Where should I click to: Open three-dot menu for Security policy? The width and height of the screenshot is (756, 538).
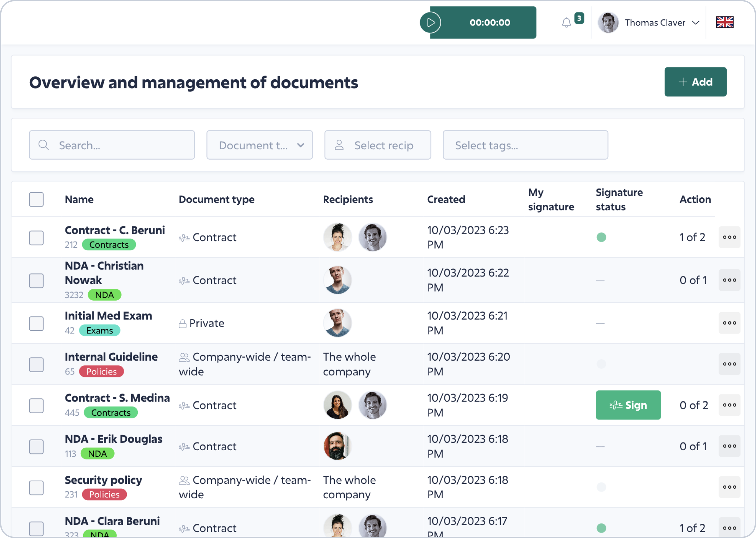pos(729,487)
